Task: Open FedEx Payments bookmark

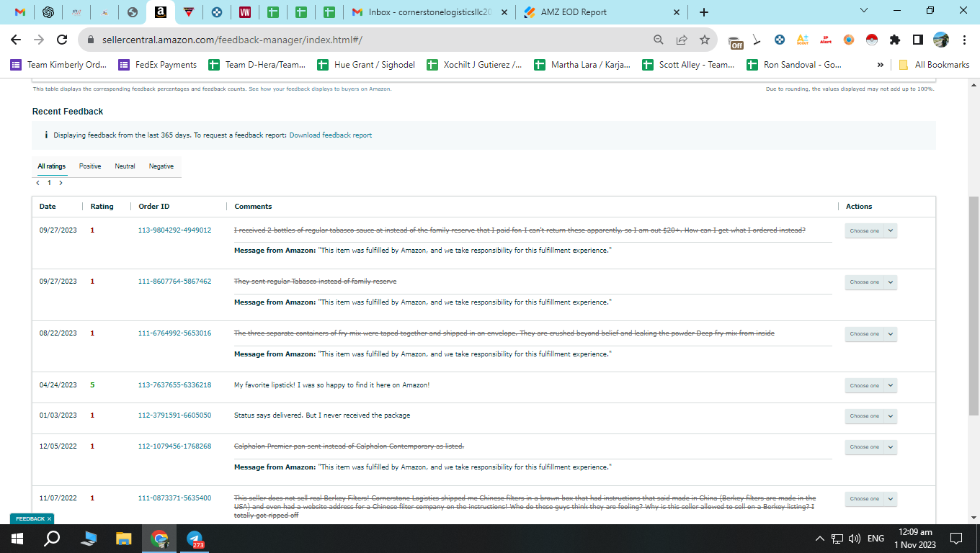Action: (158, 65)
